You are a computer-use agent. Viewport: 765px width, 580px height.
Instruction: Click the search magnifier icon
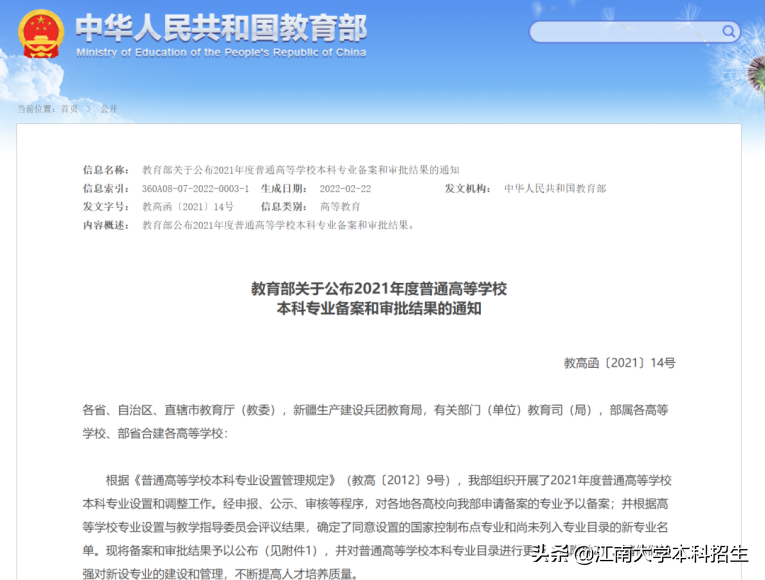(x=728, y=32)
